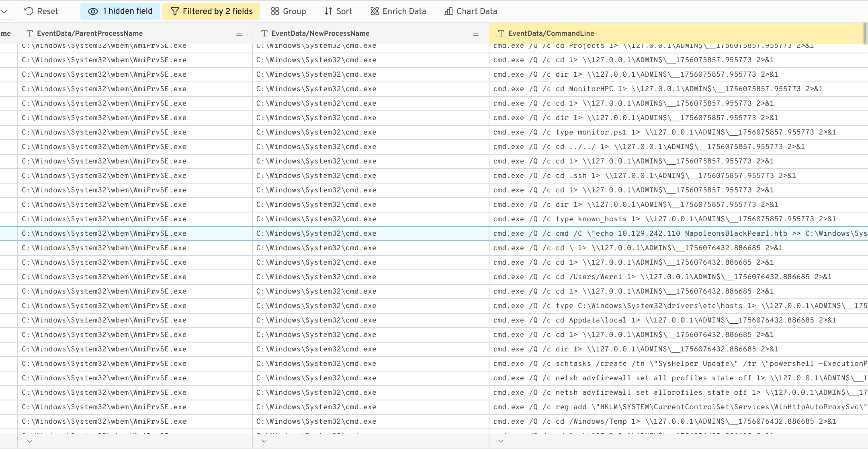The height and width of the screenshot is (449, 868).
Task: Toggle the 1 hidden field eye icon
Action: (x=93, y=11)
